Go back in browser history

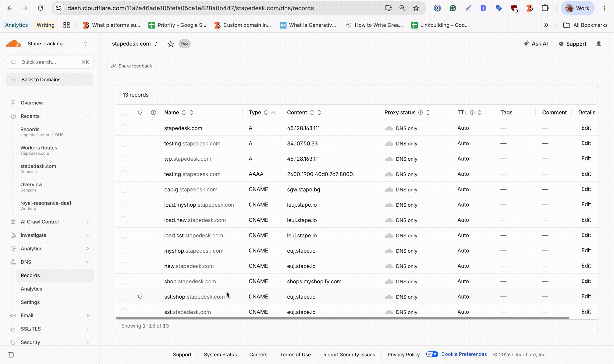(10, 8)
